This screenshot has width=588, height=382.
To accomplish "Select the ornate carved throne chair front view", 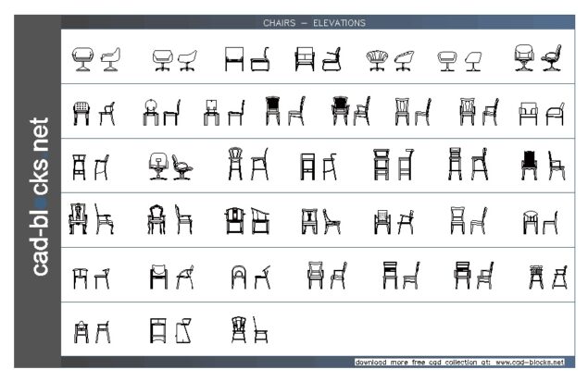I will pyautogui.click(x=78, y=218).
